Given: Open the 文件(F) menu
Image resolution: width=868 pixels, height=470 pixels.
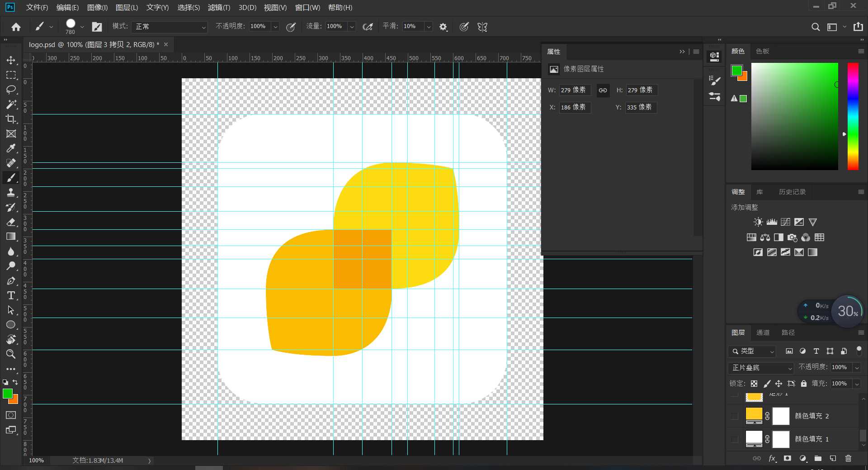Looking at the screenshot, I should (37, 8).
